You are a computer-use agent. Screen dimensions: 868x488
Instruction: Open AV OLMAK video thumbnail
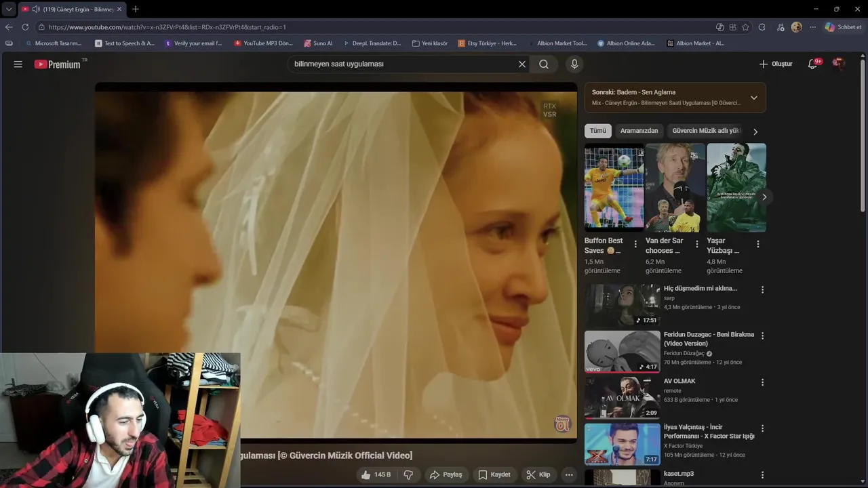[x=623, y=398]
